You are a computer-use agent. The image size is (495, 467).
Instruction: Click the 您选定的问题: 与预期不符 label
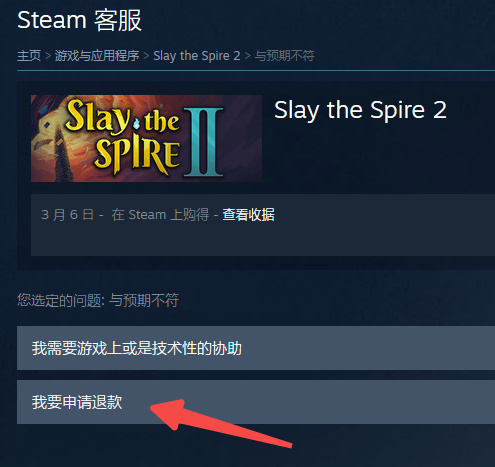[x=98, y=300]
